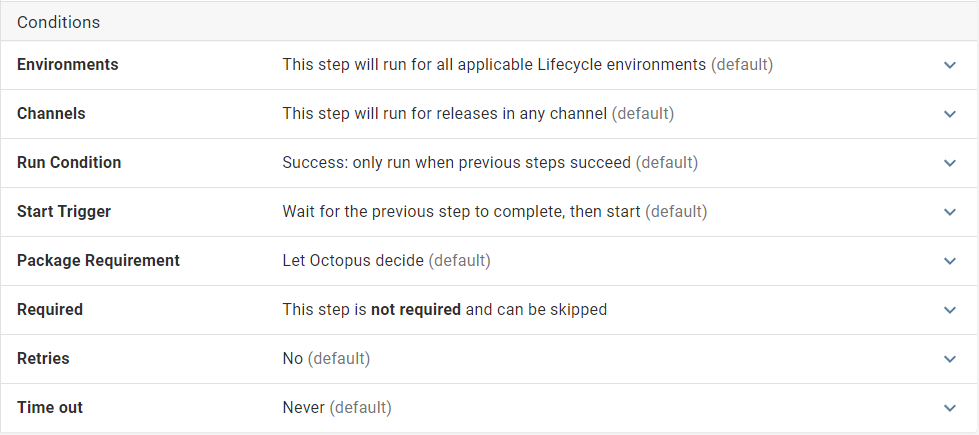Click the Package Requirement label
This screenshot has height=435, width=979.
pyautogui.click(x=98, y=261)
